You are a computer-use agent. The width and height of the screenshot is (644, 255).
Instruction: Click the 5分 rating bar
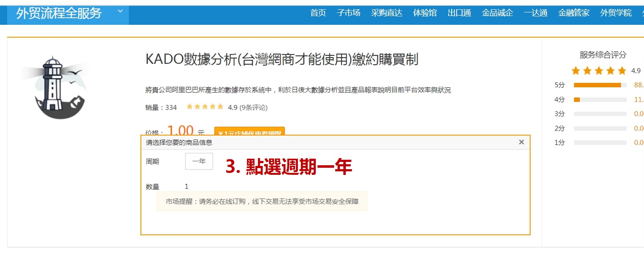600,85
